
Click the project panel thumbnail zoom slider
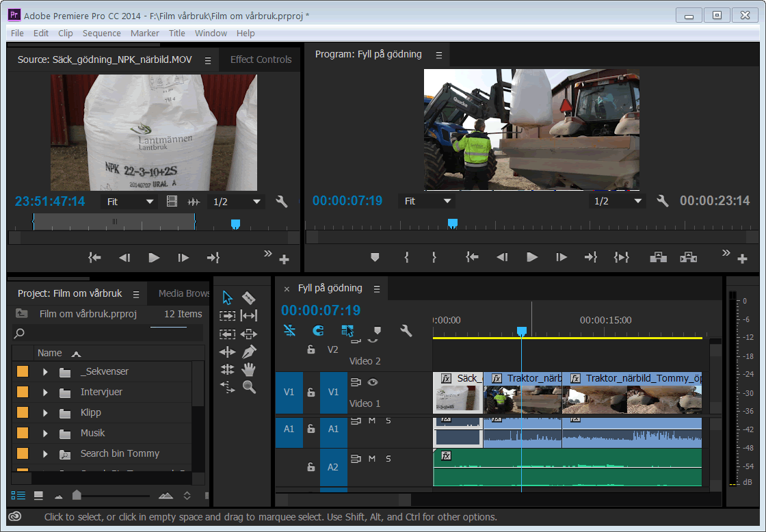pos(77,495)
